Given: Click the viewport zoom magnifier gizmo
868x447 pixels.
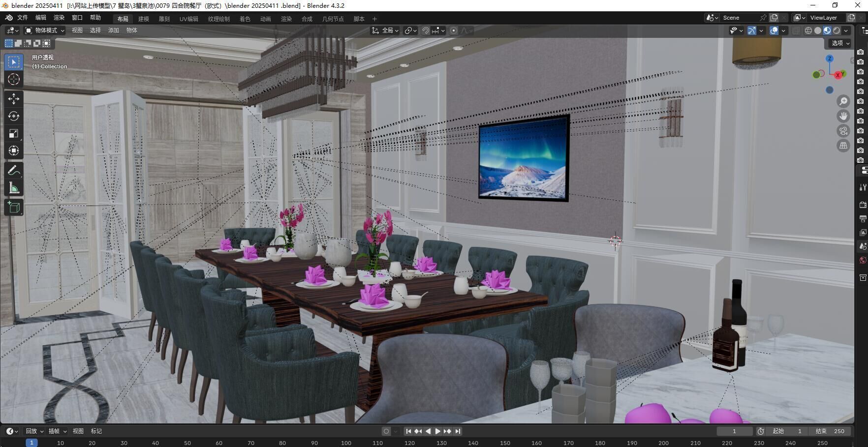Looking at the screenshot, I should pyautogui.click(x=843, y=101).
